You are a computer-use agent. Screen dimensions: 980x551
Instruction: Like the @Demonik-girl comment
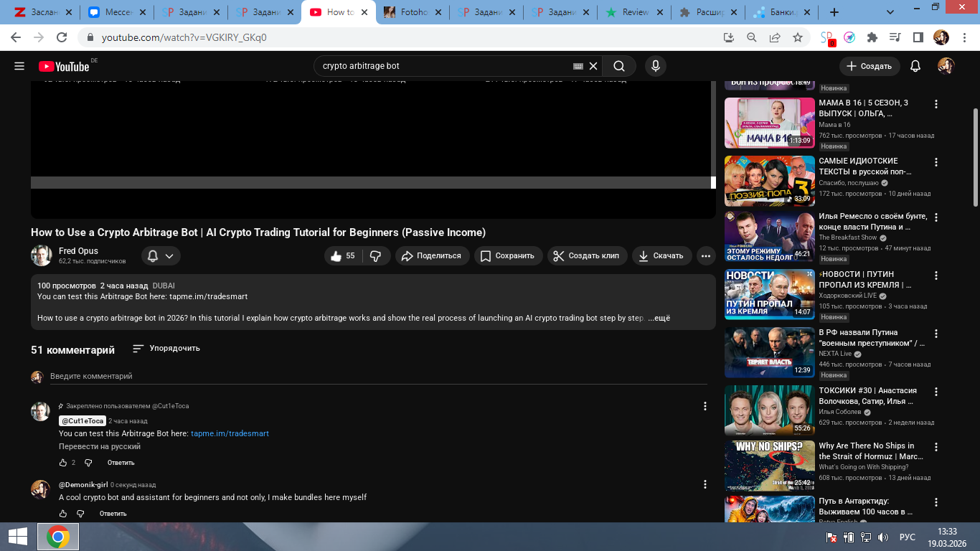click(x=63, y=514)
